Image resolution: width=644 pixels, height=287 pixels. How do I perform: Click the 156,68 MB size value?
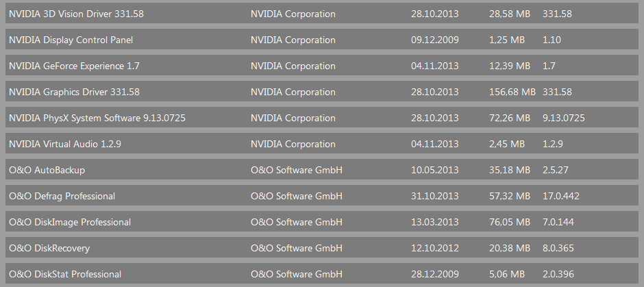click(512, 92)
